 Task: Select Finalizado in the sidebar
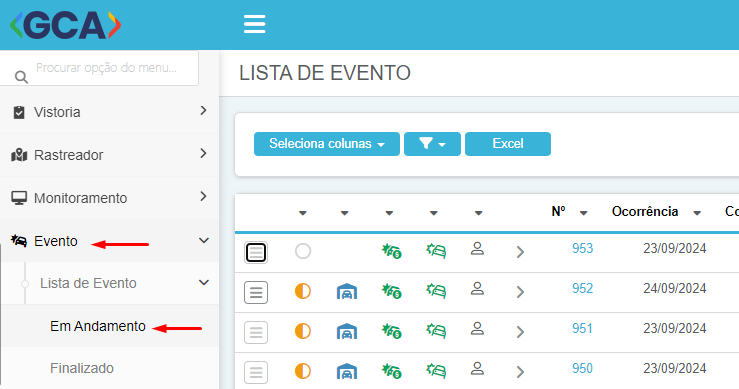(82, 368)
